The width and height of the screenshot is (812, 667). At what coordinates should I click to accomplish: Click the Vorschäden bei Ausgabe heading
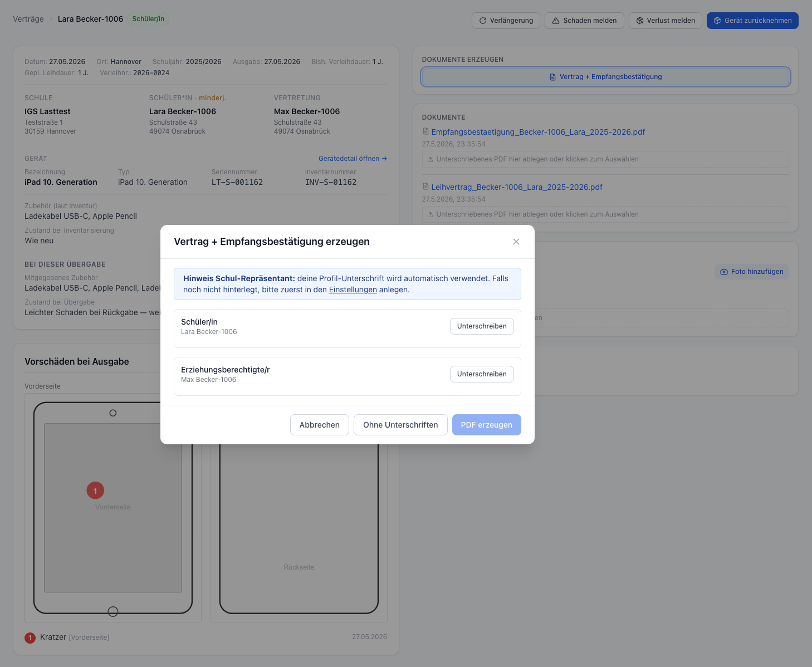77,361
